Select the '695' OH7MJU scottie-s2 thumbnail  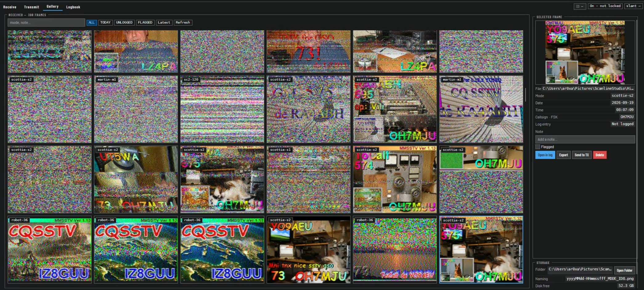pyautogui.click(x=395, y=109)
